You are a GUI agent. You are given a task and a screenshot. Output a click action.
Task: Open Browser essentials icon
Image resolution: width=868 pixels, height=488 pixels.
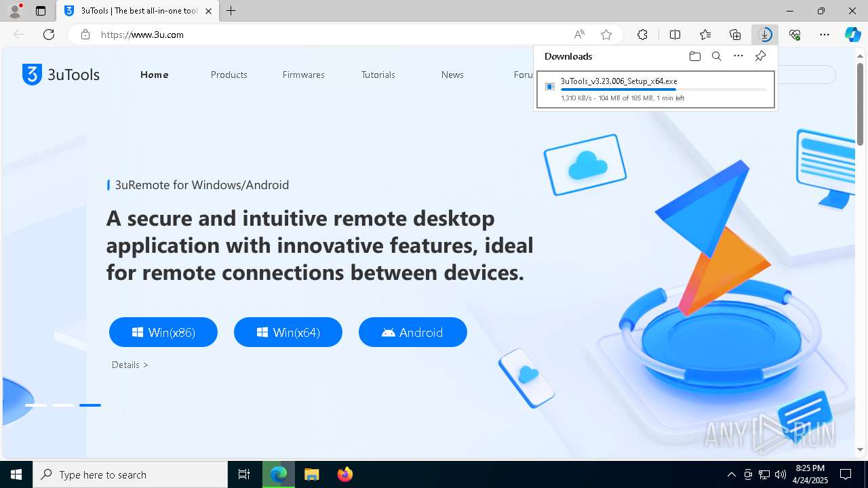point(795,35)
